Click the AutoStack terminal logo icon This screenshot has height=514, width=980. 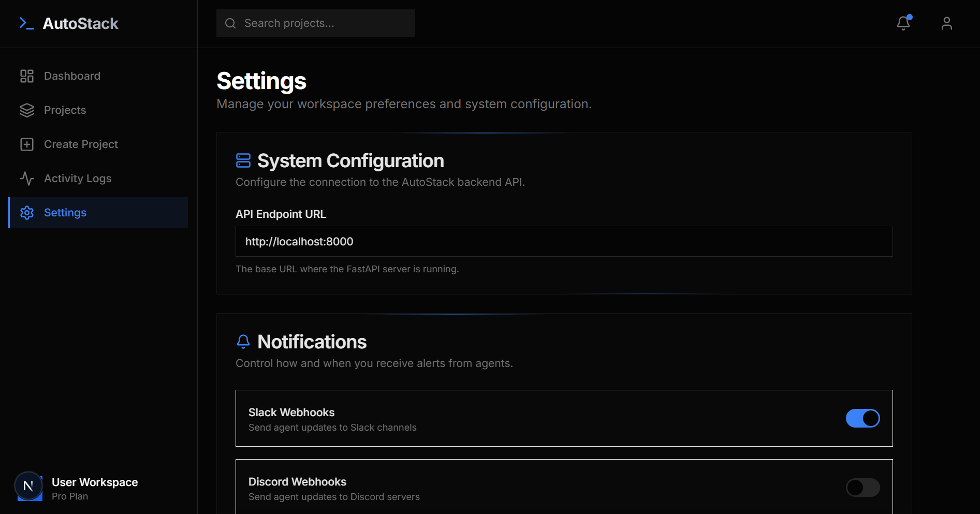coord(26,23)
